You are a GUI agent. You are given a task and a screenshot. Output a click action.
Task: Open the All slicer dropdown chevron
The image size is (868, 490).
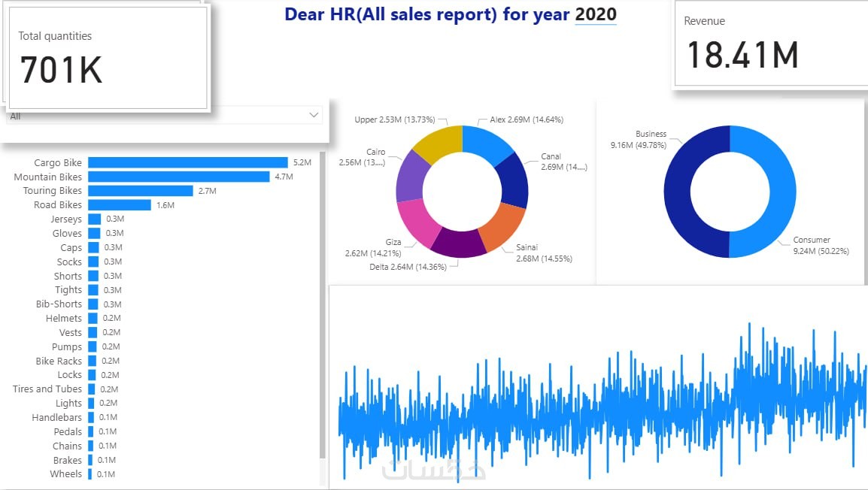[x=314, y=115]
